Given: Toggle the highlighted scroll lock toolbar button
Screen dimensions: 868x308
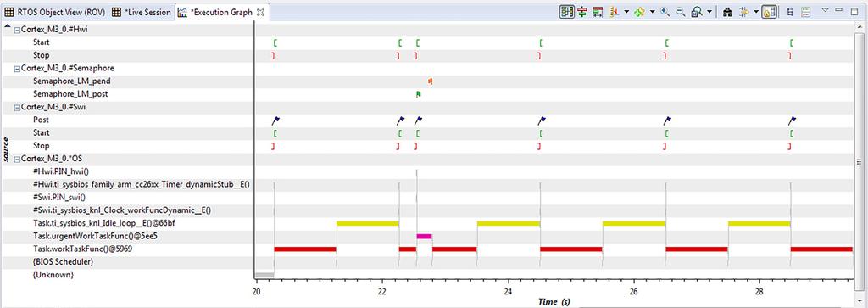Looking at the screenshot, I should pos(769,12).
